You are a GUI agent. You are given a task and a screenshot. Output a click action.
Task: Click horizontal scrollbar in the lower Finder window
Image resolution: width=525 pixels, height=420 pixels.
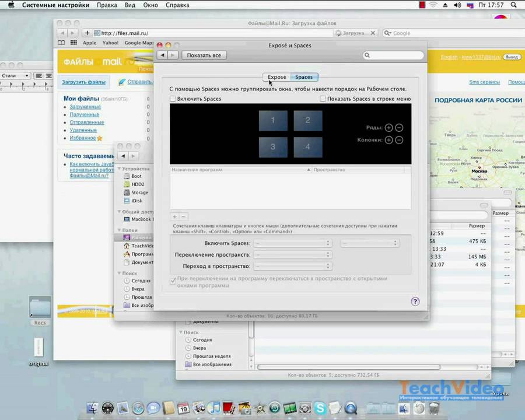point(348,367)
